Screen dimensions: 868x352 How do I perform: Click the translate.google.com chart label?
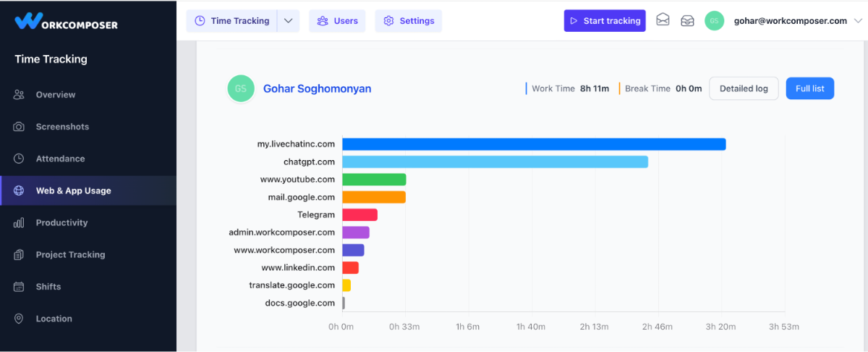coord(292,285)
